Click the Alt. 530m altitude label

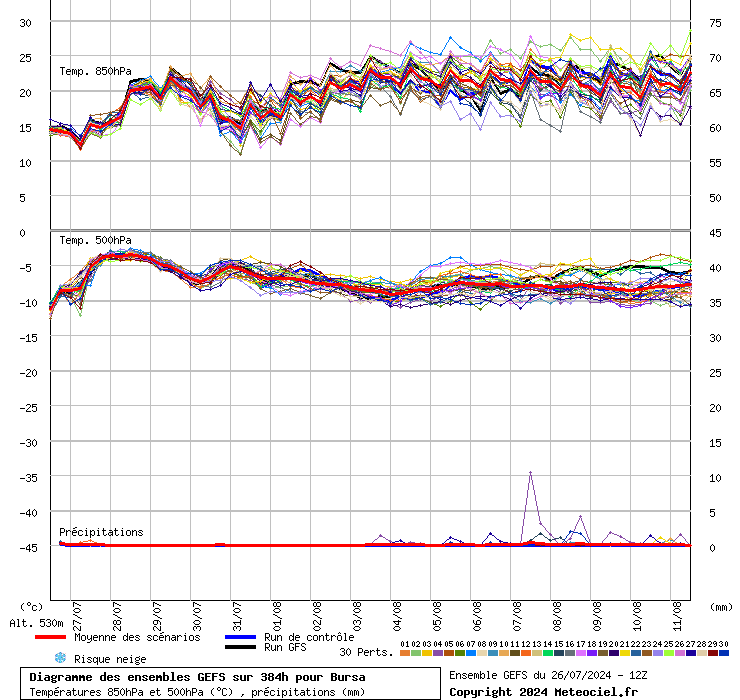(x=36, y=623)
